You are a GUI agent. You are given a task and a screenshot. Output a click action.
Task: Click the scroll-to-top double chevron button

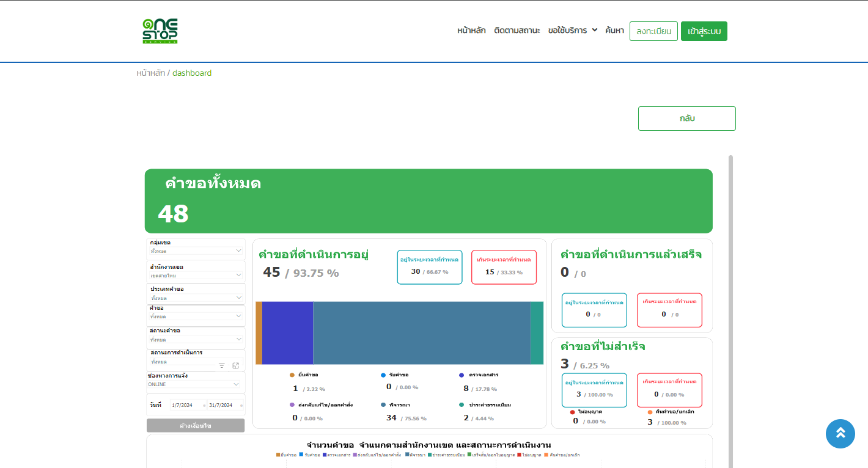[x=840, y=433]
